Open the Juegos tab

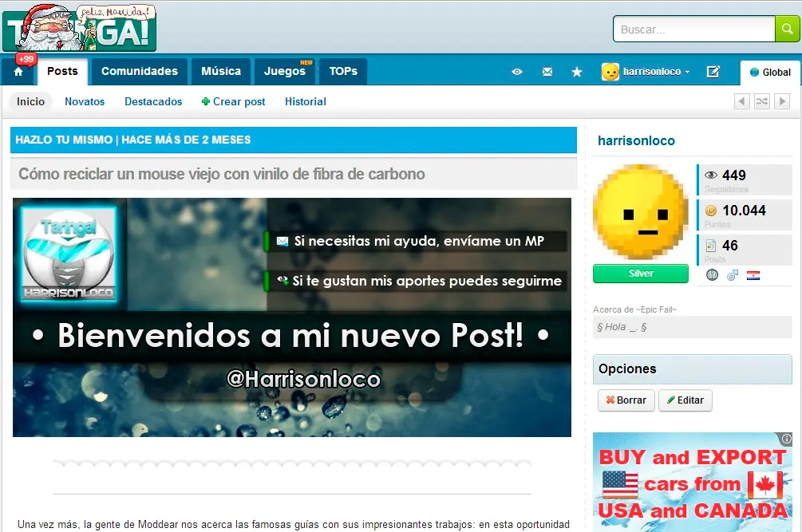click(285, 72)
